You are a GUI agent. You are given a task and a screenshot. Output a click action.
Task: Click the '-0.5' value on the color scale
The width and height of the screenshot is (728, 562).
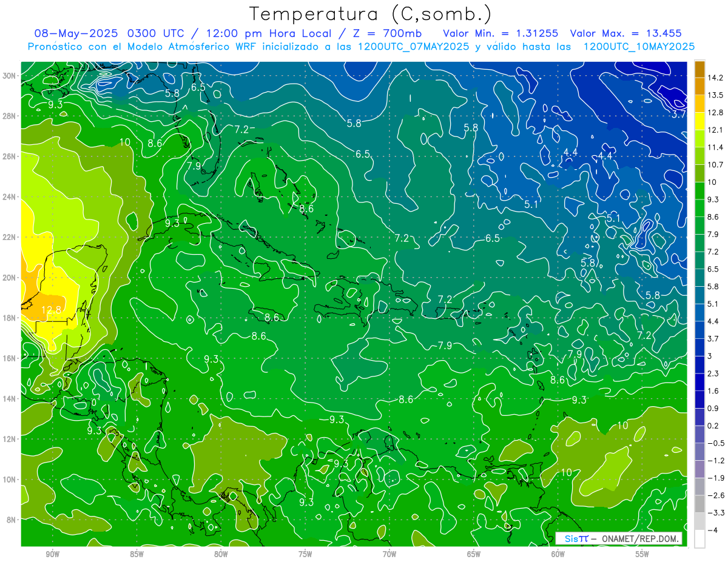tap(715, 443)
